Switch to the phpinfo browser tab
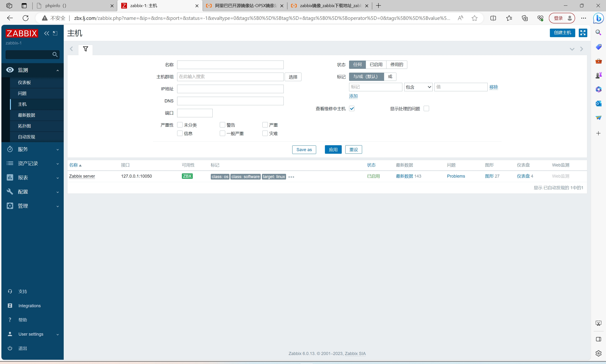 coord(74,6)
